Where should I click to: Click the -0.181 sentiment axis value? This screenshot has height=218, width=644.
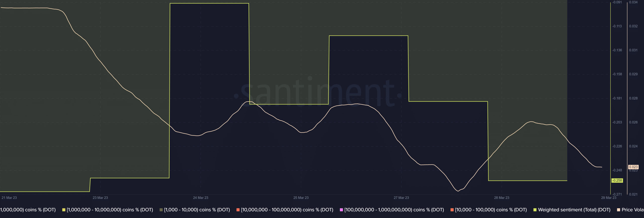tap(617, 98)
